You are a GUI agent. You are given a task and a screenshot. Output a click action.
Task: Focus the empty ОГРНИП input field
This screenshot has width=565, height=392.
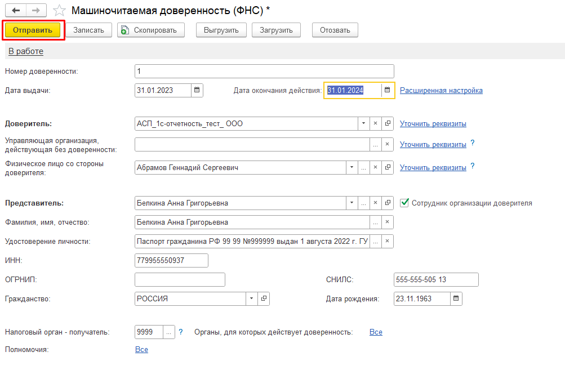(180, 279)
